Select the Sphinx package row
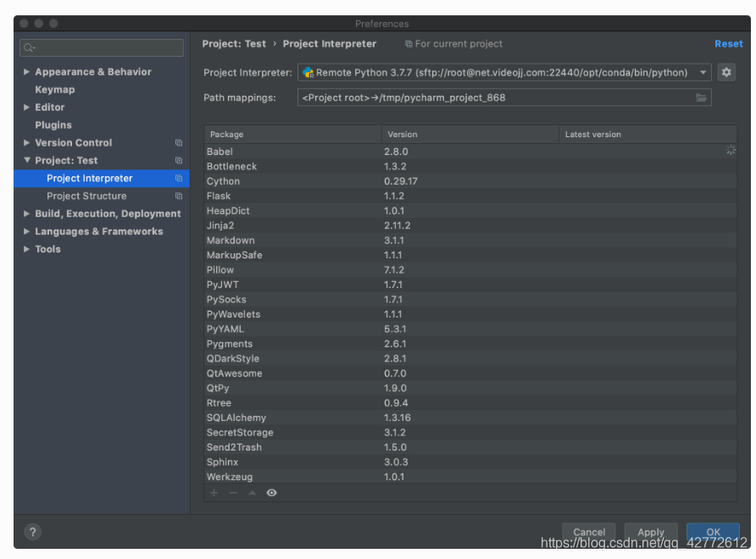 470,462
